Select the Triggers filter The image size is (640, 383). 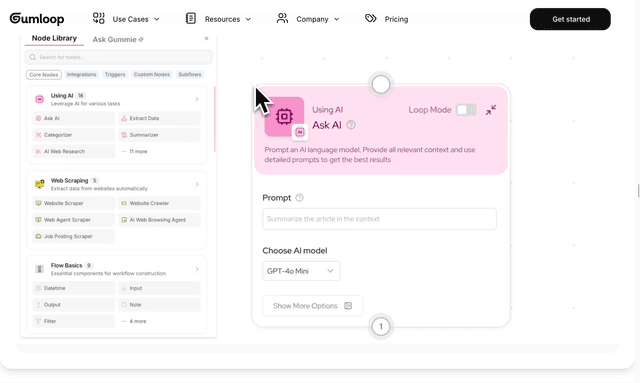point(115,75)
